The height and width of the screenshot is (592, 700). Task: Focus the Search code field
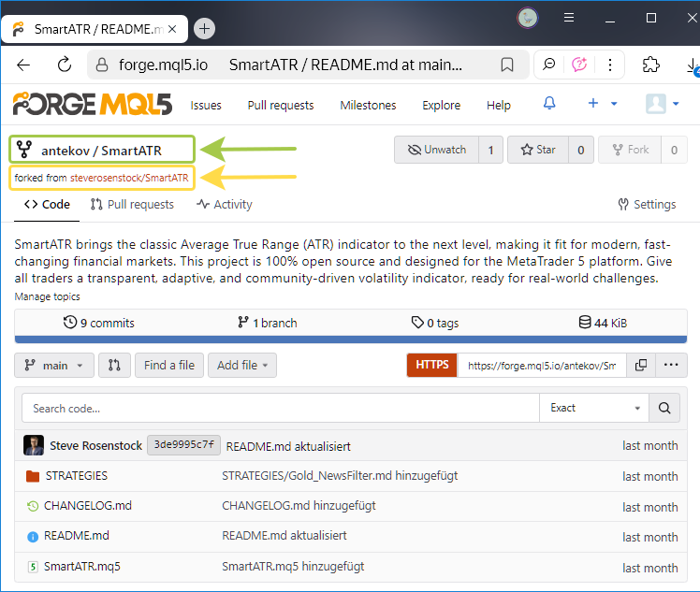281,408
